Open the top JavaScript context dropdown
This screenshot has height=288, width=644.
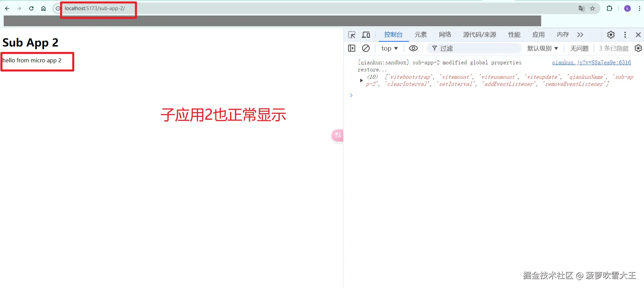coord(390,49)
